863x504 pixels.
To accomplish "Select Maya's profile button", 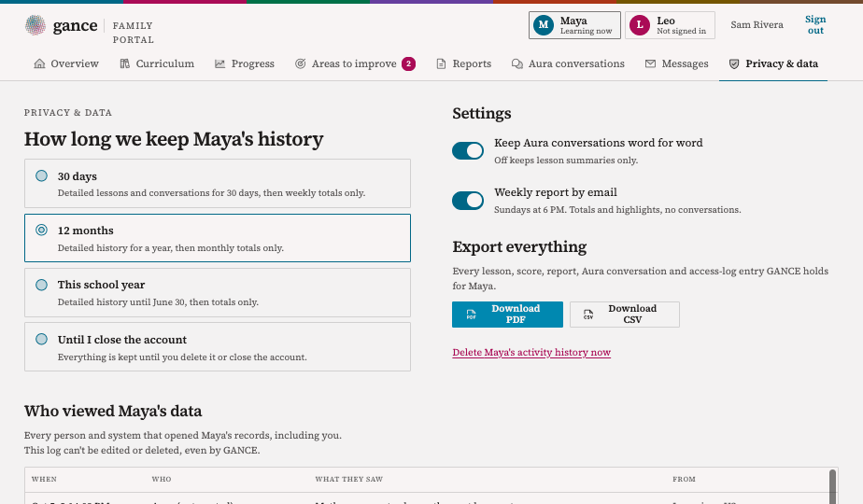I will pos(574,25).
